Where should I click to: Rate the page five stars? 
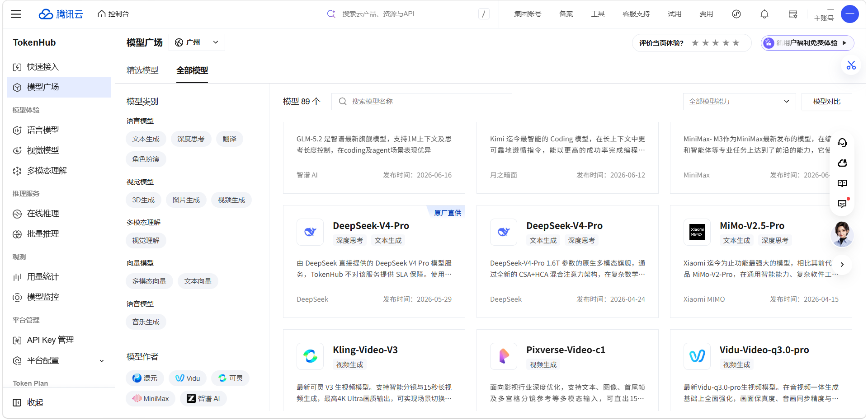pyautogui.click(x=736, y=43)
